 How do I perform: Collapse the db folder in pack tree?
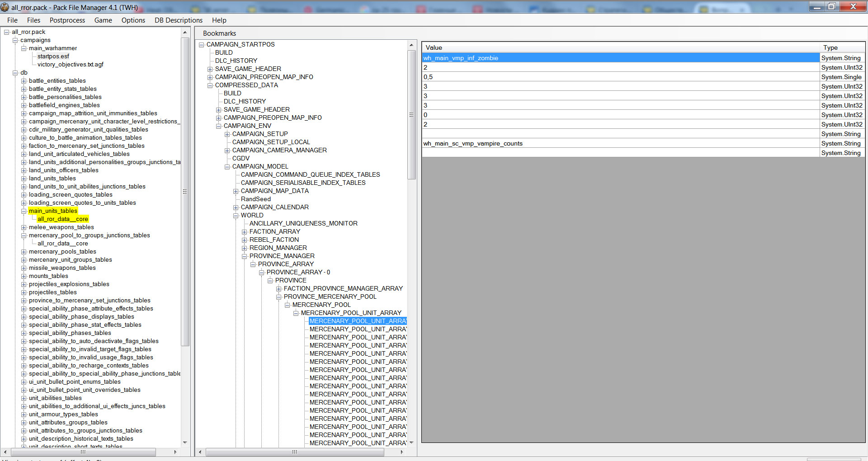coord(15,73)
